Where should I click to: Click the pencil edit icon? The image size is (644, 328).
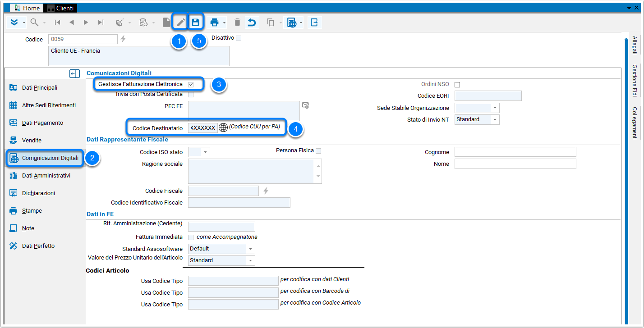point(181,22)
